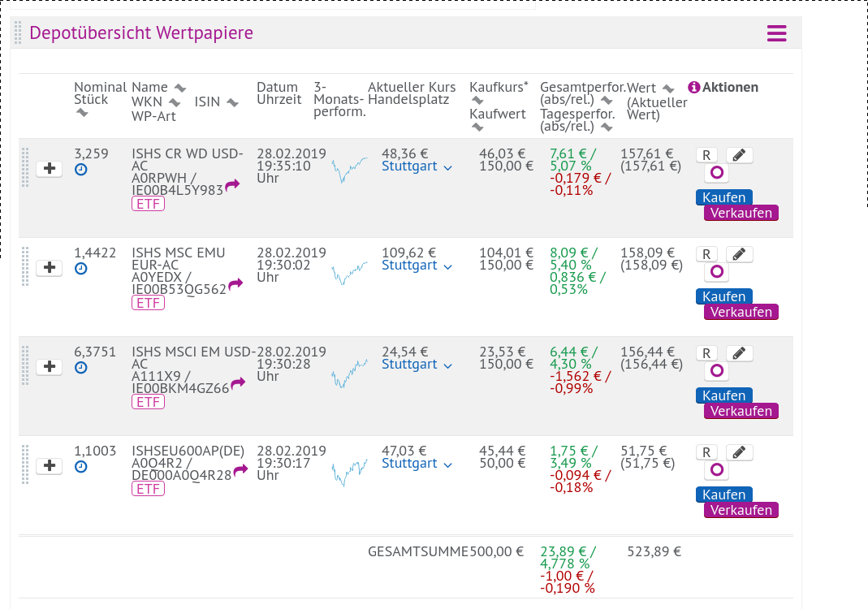868x609 pixels.
Task: Expand the ISHS MSC EMU EUR-AC row details
Action: point(50,267)
